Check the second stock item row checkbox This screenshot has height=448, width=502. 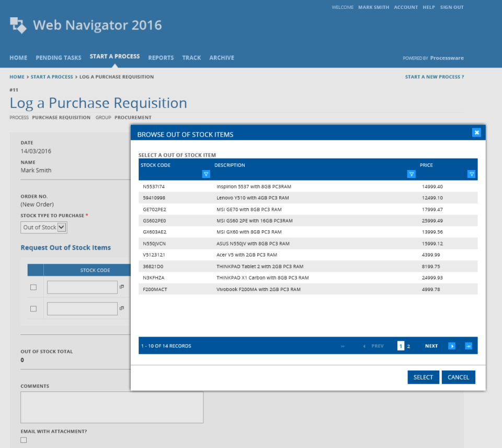coord(33,309)
